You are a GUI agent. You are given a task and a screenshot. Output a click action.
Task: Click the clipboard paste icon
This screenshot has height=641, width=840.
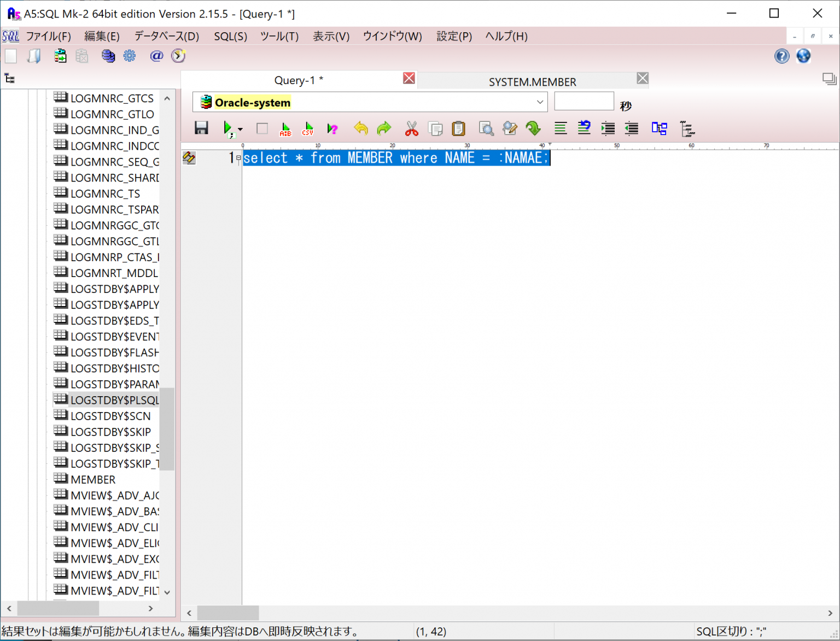[458, 128]
